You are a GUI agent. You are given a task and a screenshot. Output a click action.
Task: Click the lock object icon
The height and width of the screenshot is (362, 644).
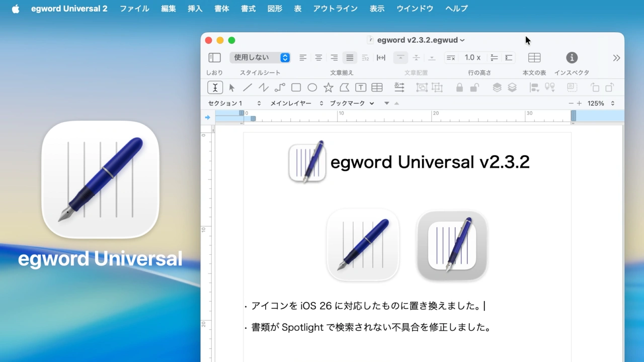coord(459,87)
